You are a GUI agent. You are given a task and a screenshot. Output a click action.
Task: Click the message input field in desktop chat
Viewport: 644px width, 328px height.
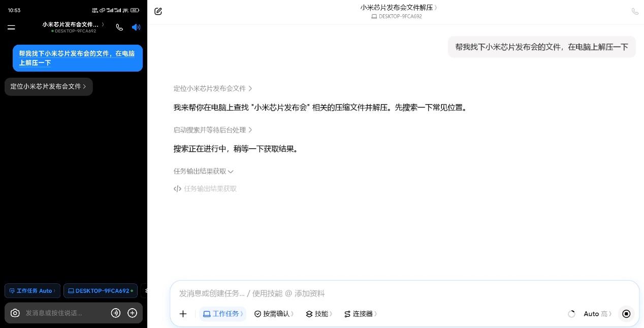(405, 293)
